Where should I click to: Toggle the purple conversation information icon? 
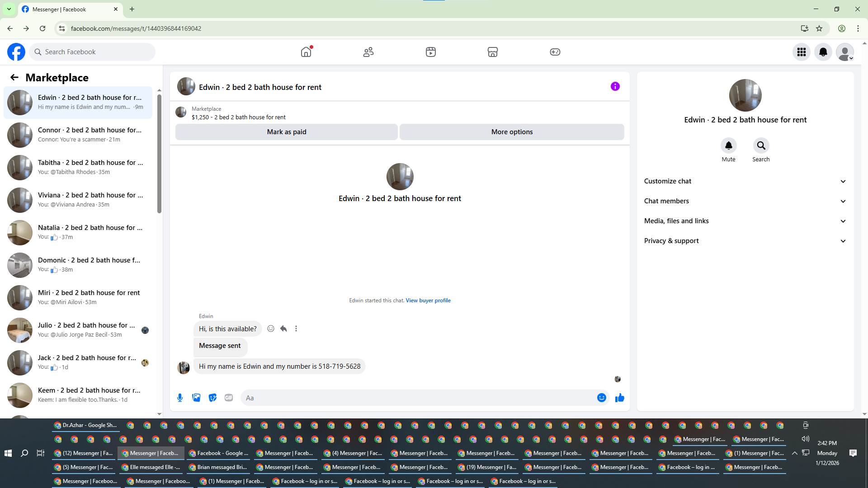[615, 86]
